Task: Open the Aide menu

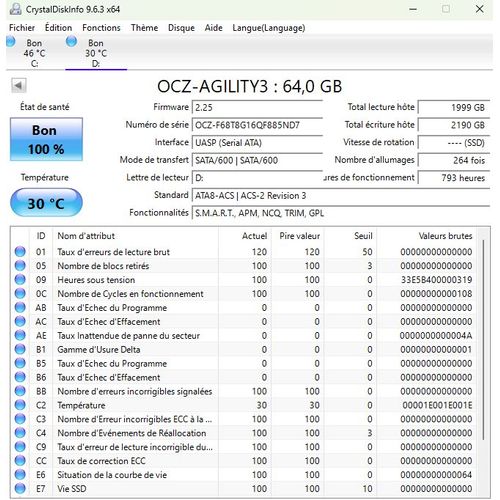Action: click(213, 28)
